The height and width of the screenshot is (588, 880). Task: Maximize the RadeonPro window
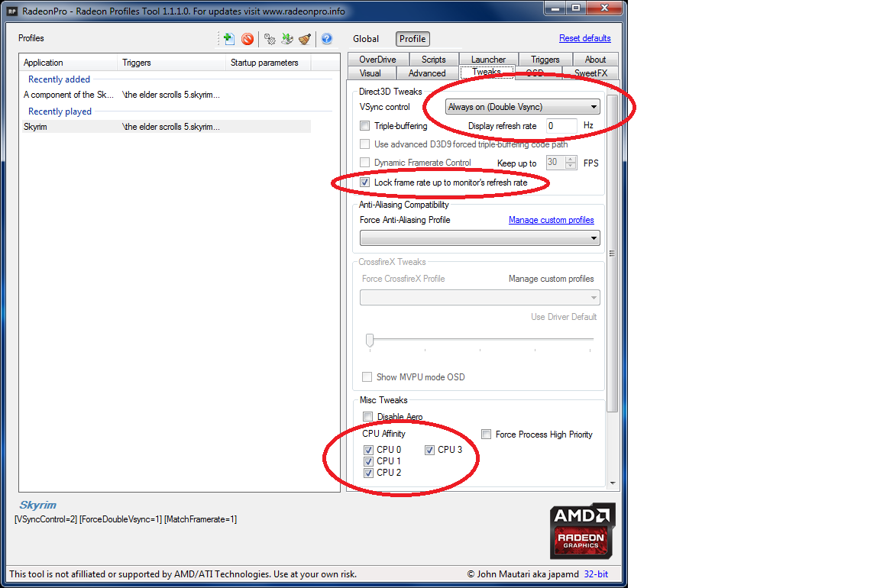(x=576, y=8)
